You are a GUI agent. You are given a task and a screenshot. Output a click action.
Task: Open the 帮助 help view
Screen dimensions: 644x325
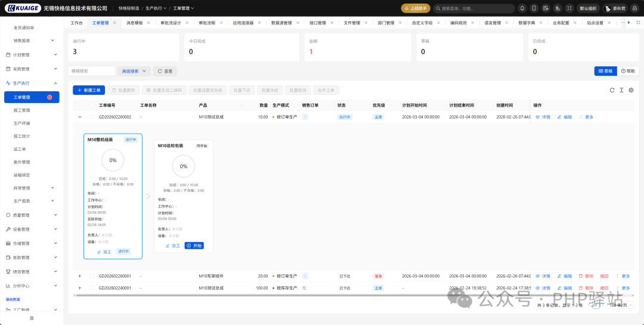(628, 71)
